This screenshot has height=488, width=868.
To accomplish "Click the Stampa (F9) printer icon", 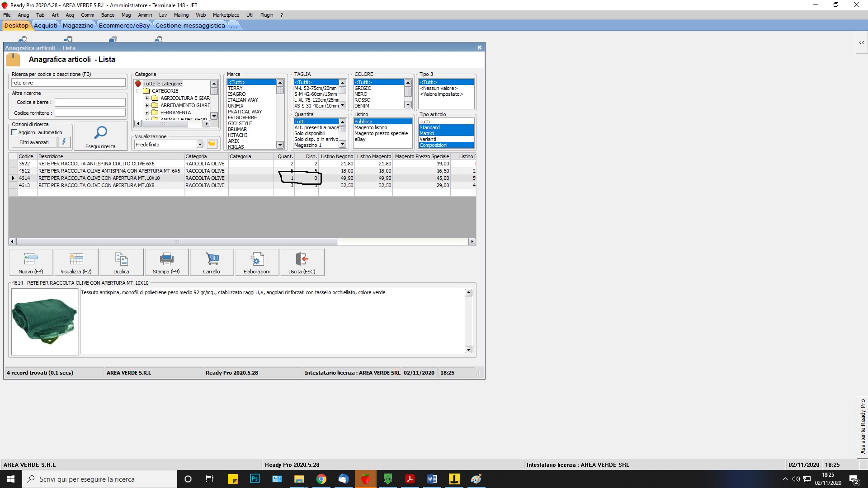I will [x=166, y=259].
